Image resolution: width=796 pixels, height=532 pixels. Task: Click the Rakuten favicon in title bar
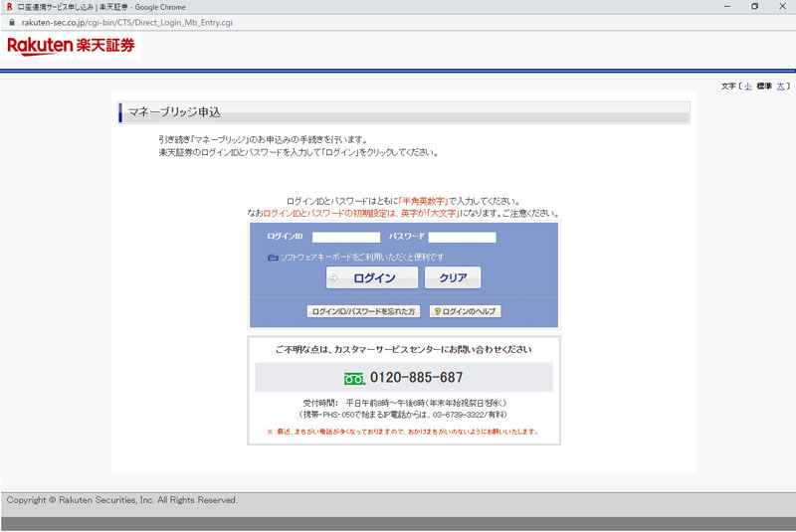click(9, 6)
